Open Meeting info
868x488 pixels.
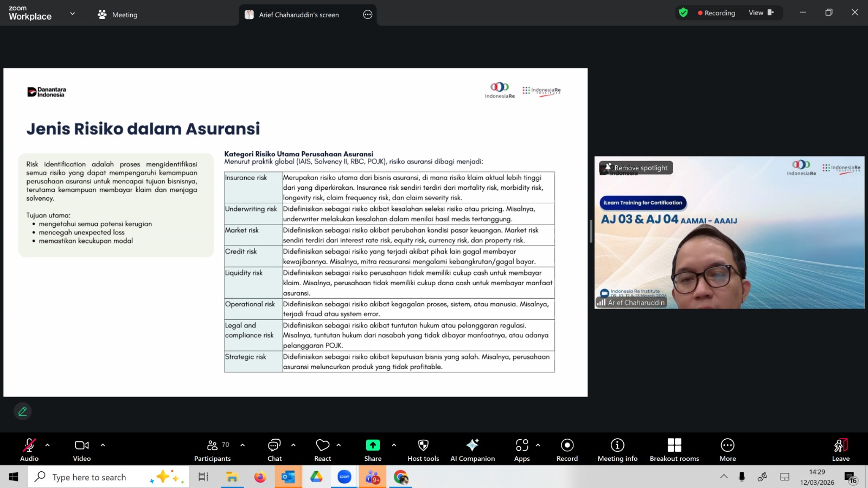tap(617, 450)
